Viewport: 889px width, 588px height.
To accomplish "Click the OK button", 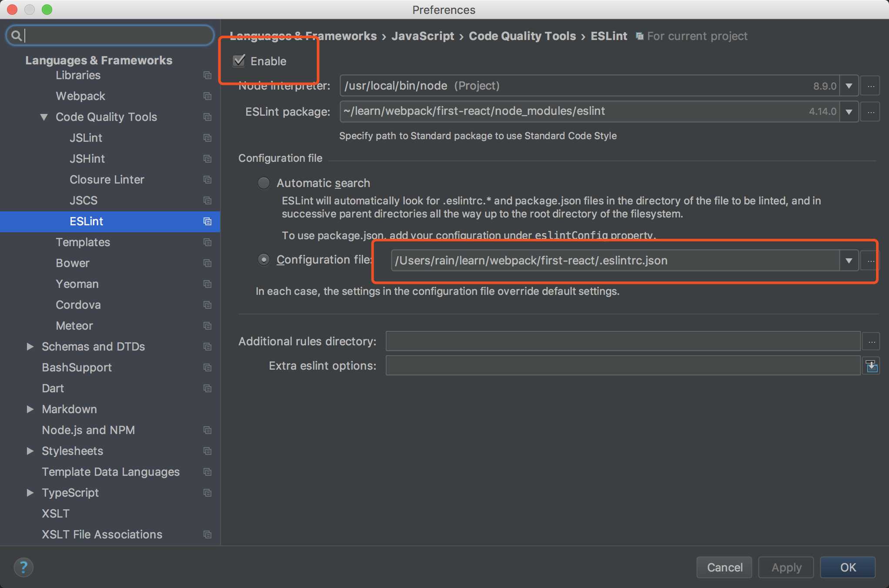I will tap(848, 567).
